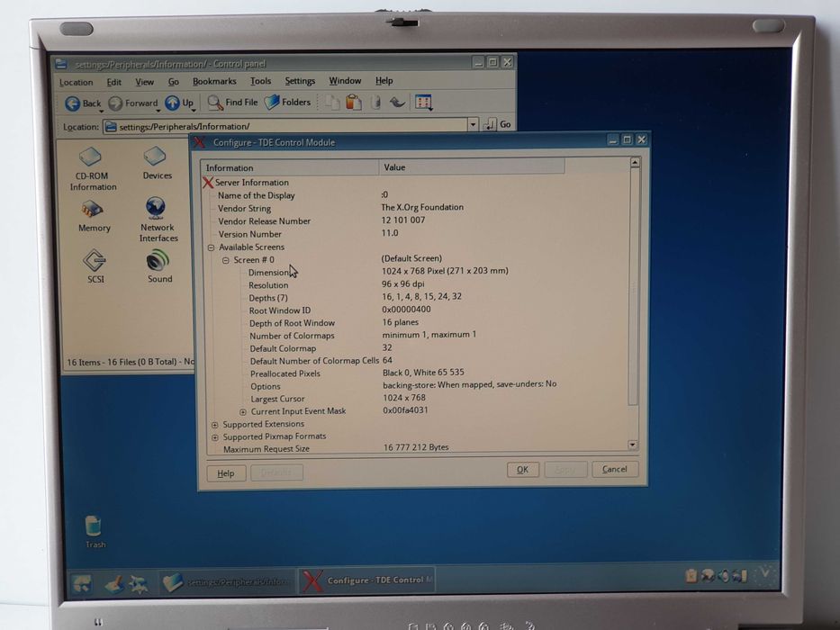Open the Find File tool
Screen dimensions: 840x630
(232, 102)
